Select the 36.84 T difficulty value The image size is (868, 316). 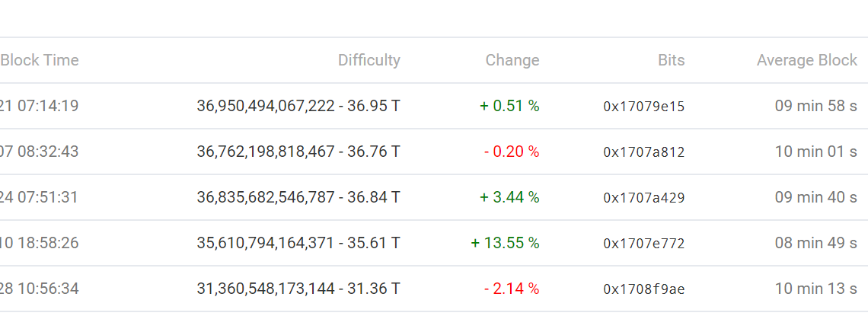click(298, 197)
